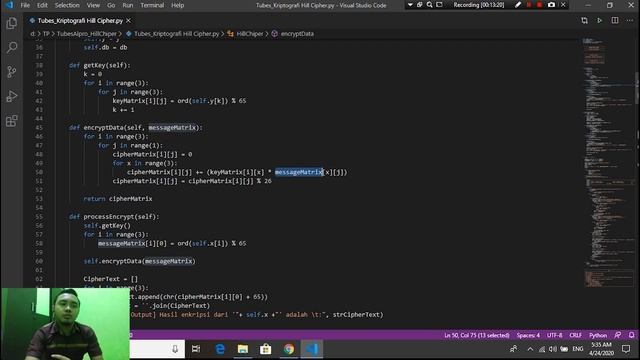Click the VS Code taskbar icon
Image resolution: width=640 pixels, height=360 pixels.
click(312, 349)
